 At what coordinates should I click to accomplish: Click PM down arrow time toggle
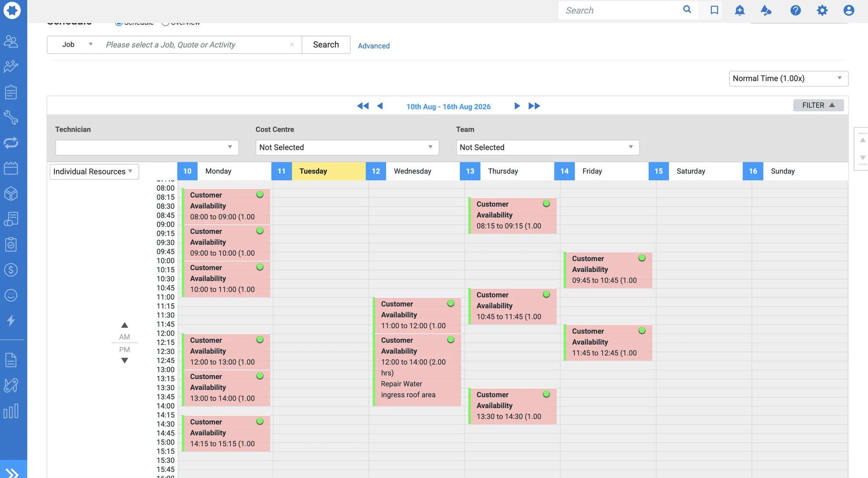[125, 360]
